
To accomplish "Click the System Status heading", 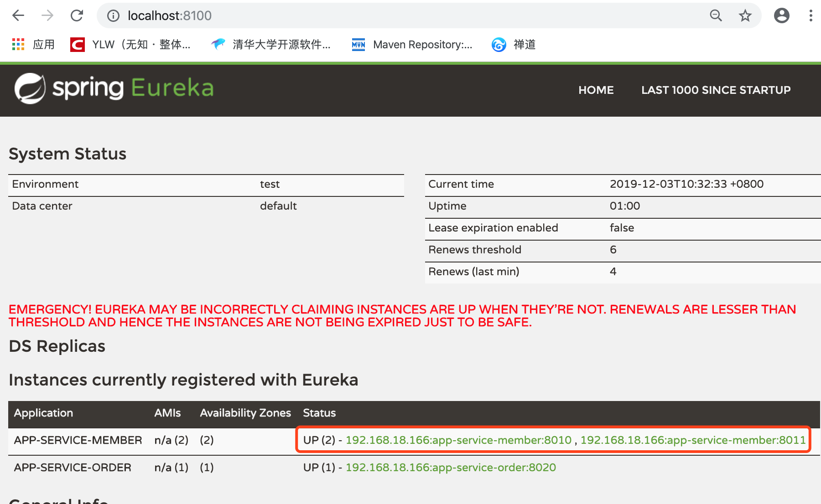I will point(68,154).
